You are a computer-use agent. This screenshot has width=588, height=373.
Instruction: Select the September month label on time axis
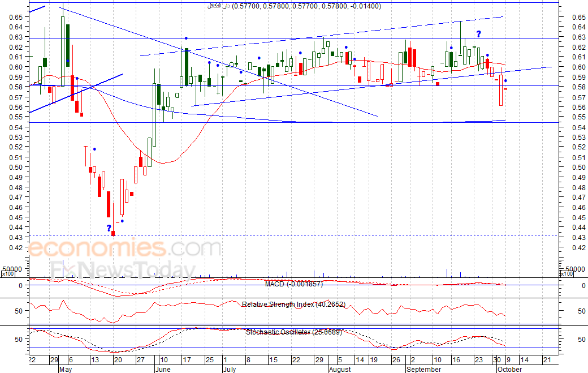[x=423, y=369]
